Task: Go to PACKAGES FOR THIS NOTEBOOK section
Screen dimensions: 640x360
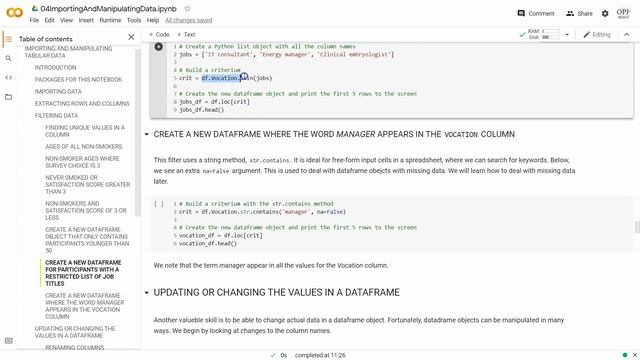Action: [78, 80]
